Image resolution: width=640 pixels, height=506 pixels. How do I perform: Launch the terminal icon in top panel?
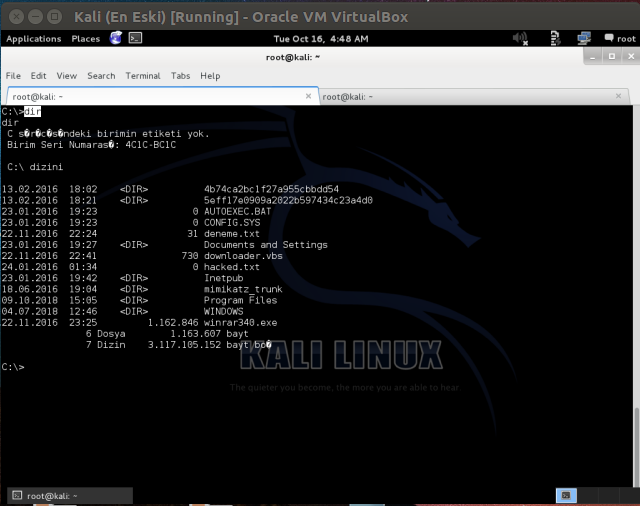point(136,38)
